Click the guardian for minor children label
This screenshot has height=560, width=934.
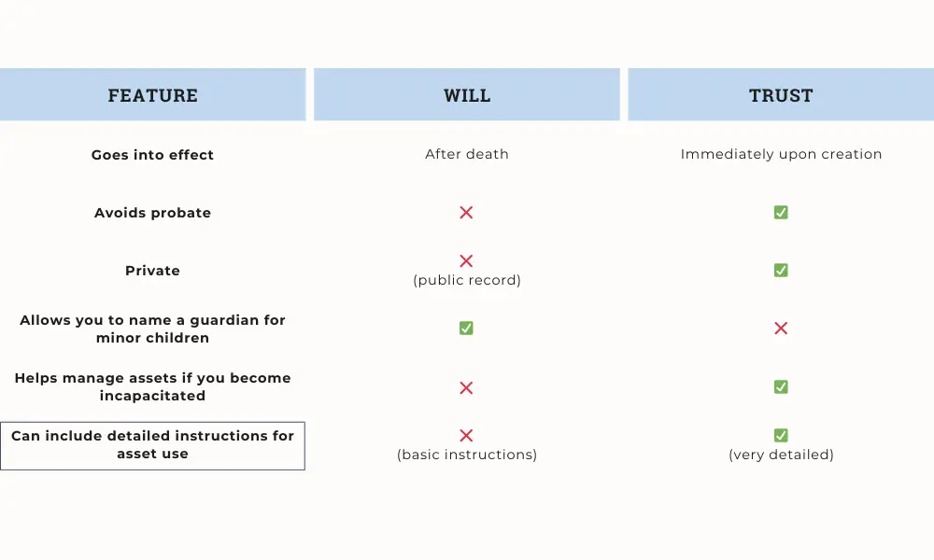click(x=152, y=329)
